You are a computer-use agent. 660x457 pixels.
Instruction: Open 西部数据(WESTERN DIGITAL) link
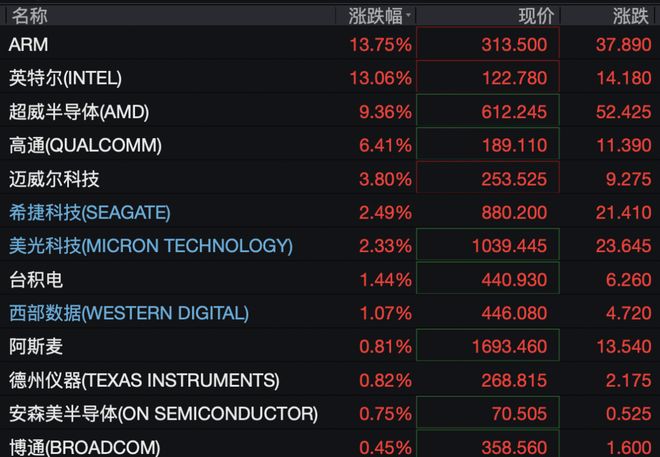coord(129,313)
